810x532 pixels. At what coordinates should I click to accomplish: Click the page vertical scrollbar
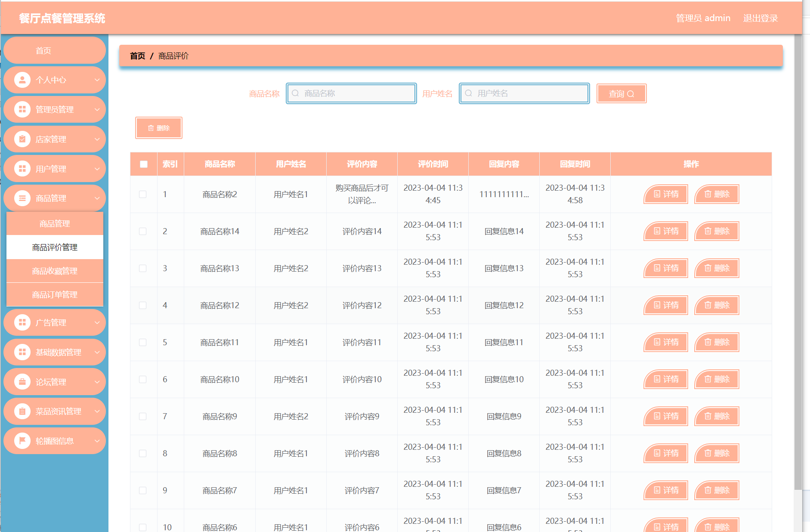click(x=798, y=258)
